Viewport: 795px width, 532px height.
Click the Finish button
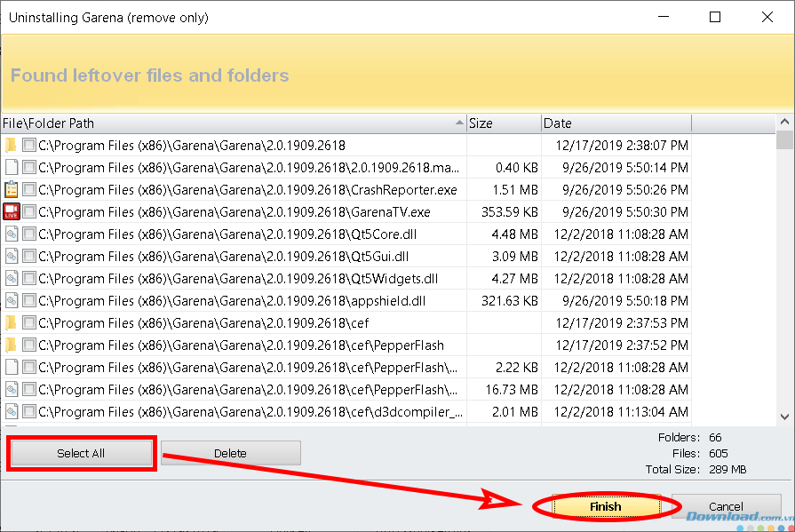[606, 506]
